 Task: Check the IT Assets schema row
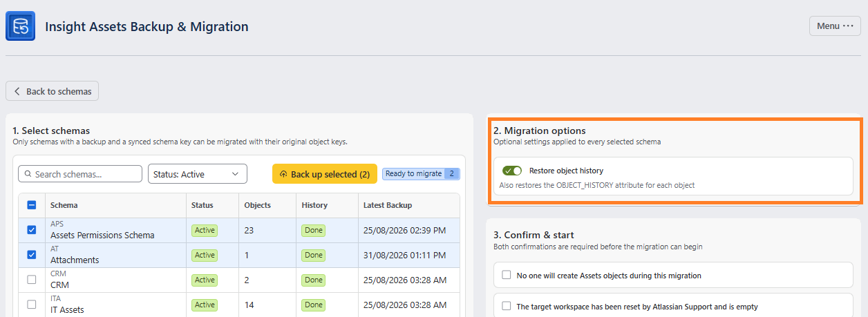[31, 305]
